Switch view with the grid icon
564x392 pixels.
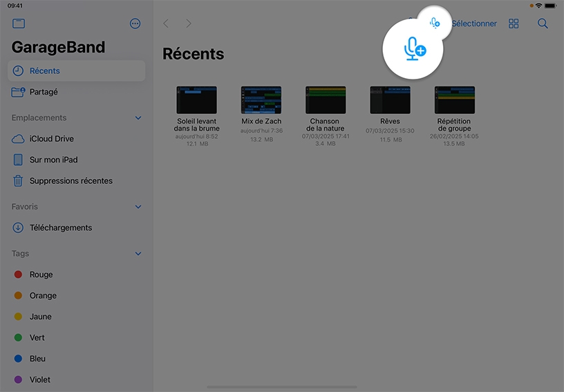coord(514,24)
